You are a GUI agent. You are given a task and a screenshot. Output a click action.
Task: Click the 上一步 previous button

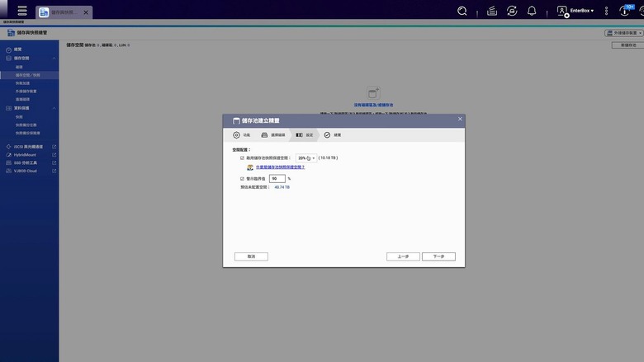pos(403,256)
